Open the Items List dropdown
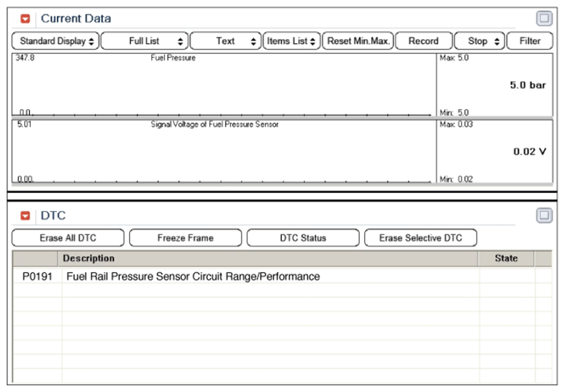The height and width of the screenshot is (392, 565). point(291,41)
